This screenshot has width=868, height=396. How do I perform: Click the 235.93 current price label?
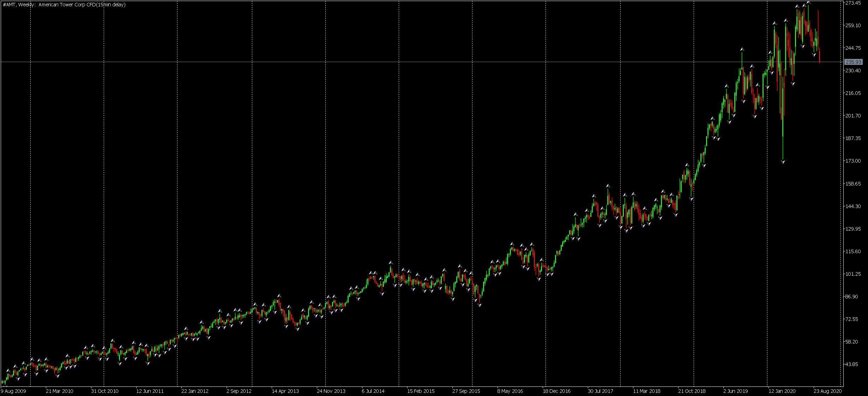click(x=853, y=62)
